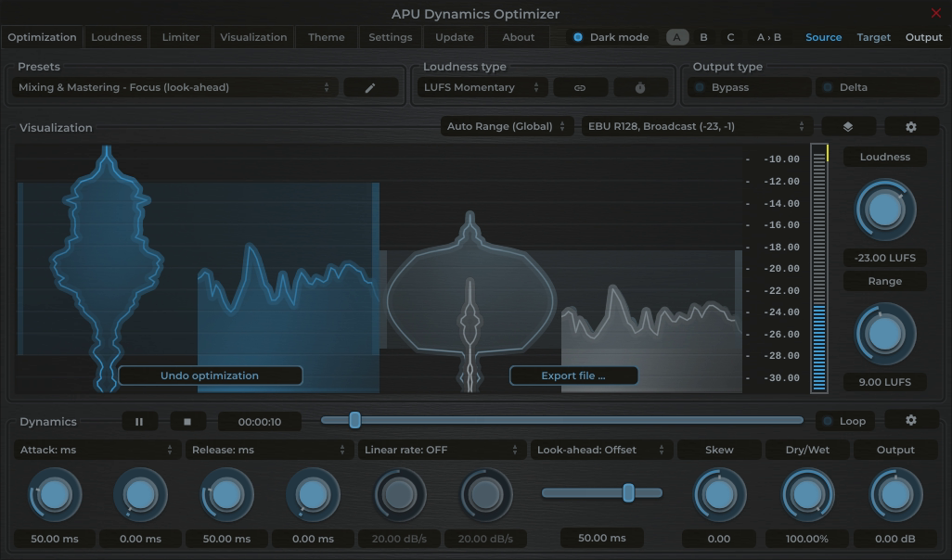Click the link icon in Loudness type
Image resolution: width=952 pixels, height=560 pixels.
tap(580, 86)
